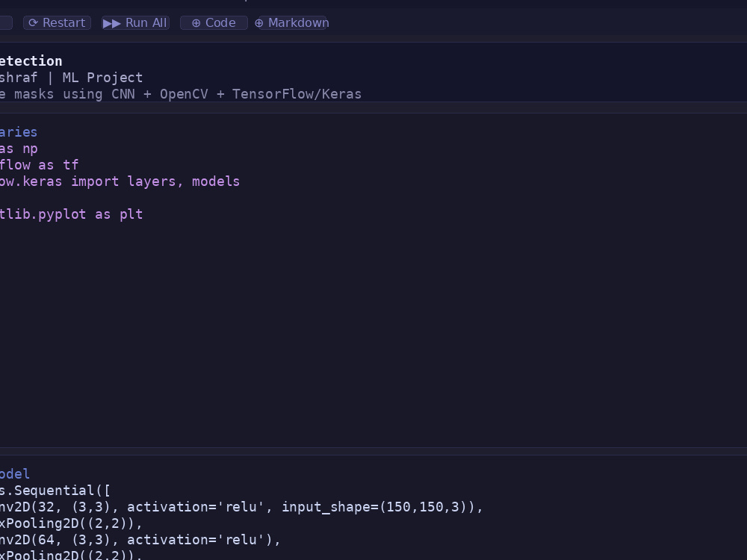Click the Conv2D line with input_shape=(150,150,3)
747x560 pixels.
point(241,507)
